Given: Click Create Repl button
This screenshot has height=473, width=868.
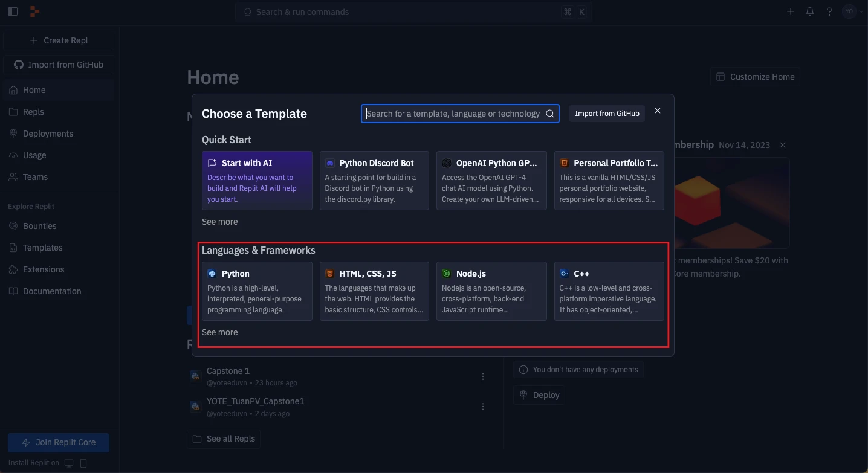Looking at the screenshot, I should coord(59,40).
